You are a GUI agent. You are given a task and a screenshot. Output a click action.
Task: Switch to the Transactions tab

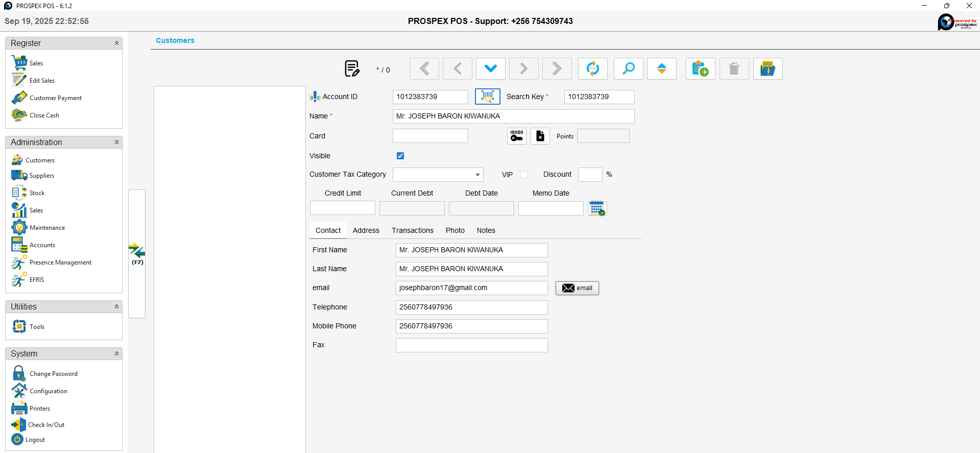pos(412,230)
